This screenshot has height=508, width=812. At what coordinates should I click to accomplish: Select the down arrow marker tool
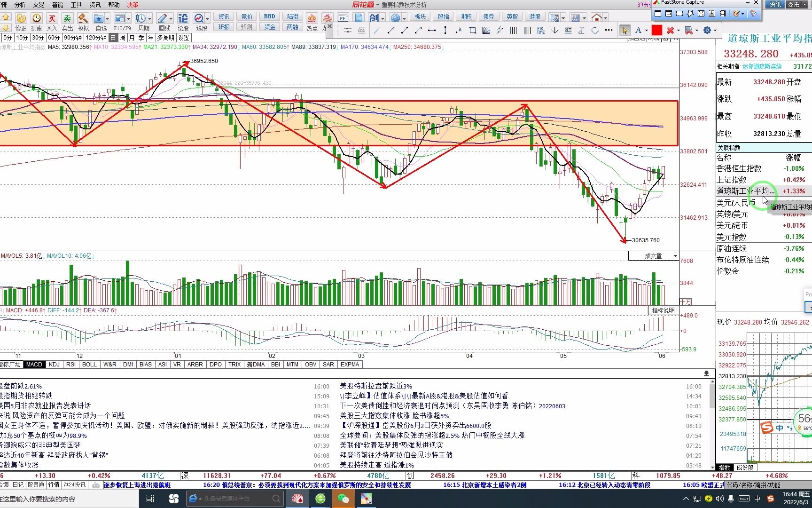554,31
